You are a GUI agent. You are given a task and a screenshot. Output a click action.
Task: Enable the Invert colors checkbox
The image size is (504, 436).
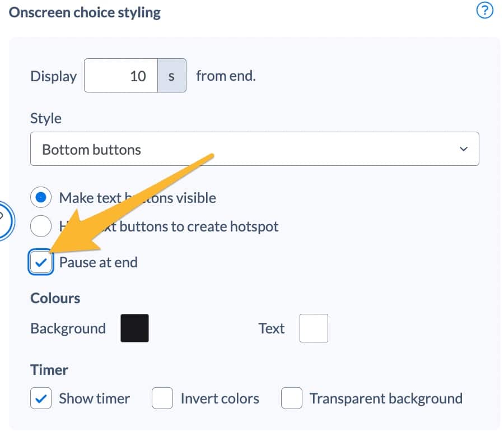coord(162,398)
